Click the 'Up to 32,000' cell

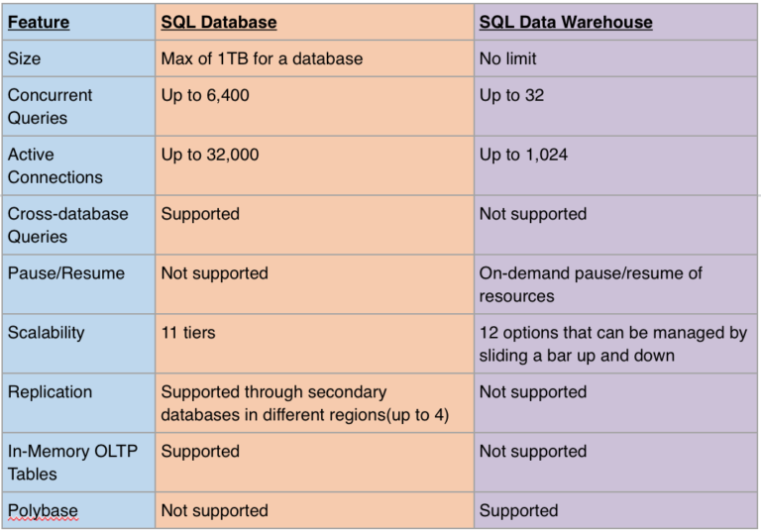(x=314, y=165)
